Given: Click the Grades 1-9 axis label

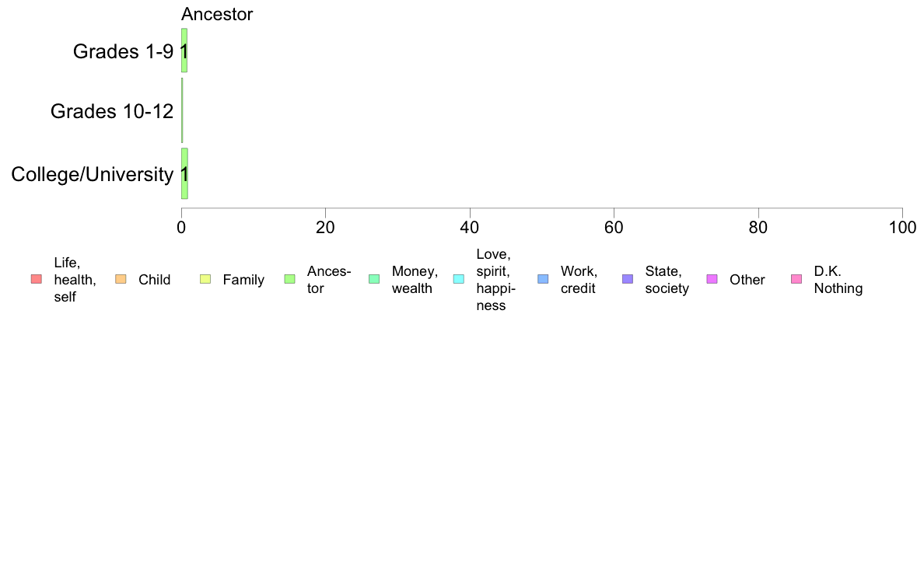Looking at the screenshot, I should click(x=123, y=51).
